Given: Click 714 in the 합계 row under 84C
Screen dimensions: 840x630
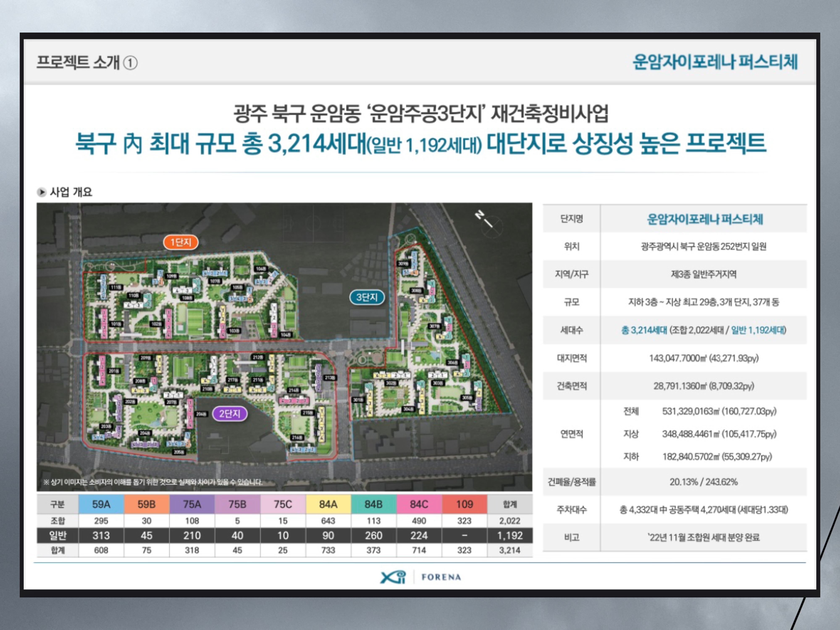Looking at the screenshot, I should 419,550.
